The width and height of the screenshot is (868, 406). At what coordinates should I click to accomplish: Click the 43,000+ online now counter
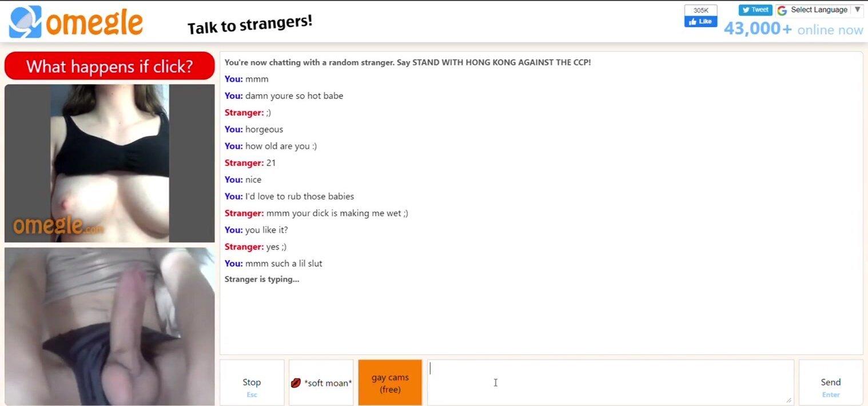tap(793, 29)
